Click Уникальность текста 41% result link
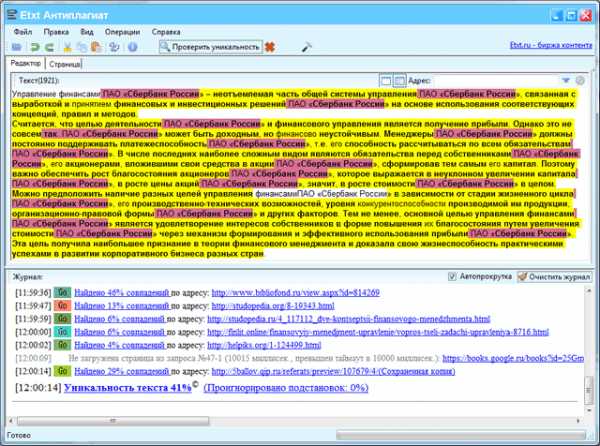600x446 pixels. (x=127, y=387)
